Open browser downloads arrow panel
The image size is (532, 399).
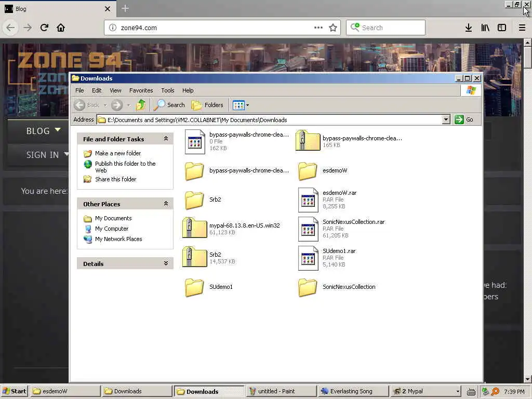469,28
